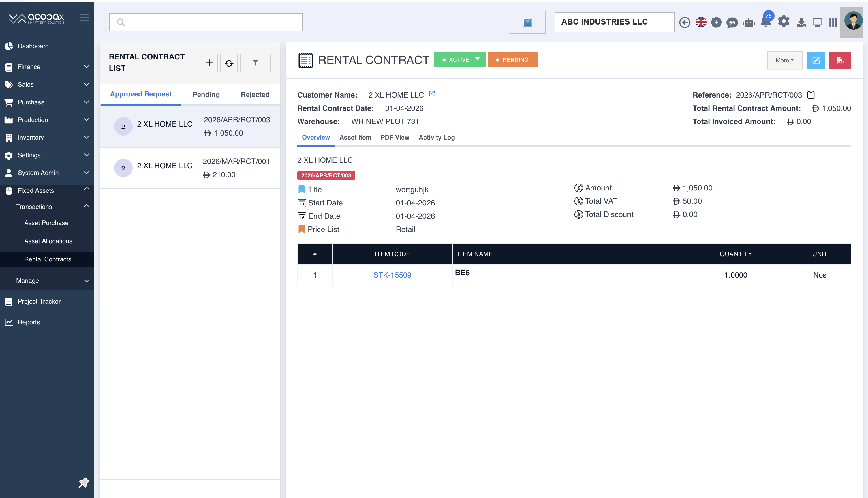
Task: Click the ITEM NAME column header
Action: [567, 254]
